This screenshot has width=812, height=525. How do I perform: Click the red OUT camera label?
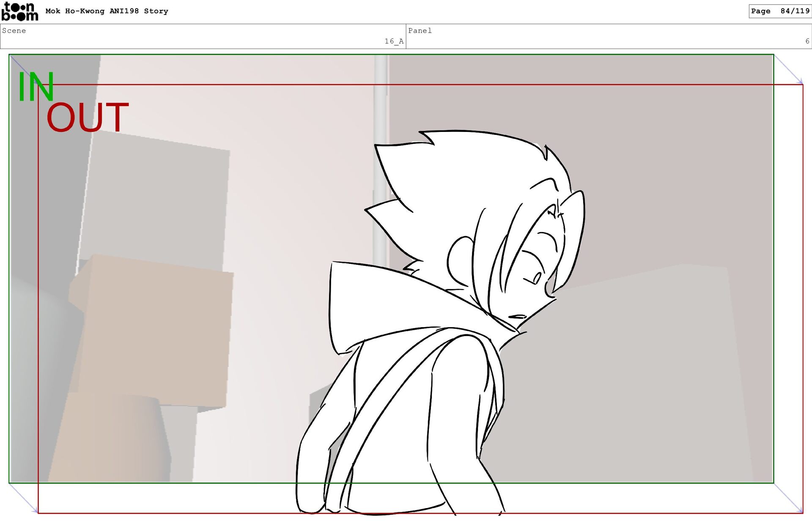click(88, 118)
